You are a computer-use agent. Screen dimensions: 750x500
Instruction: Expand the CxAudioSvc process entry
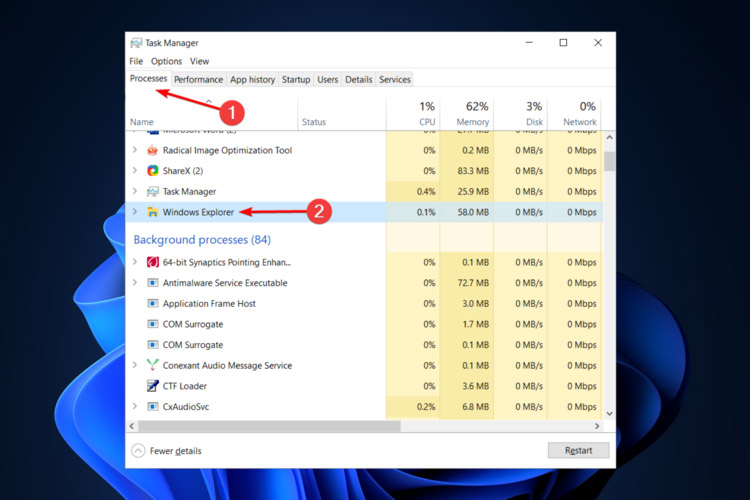pos(136,407)
